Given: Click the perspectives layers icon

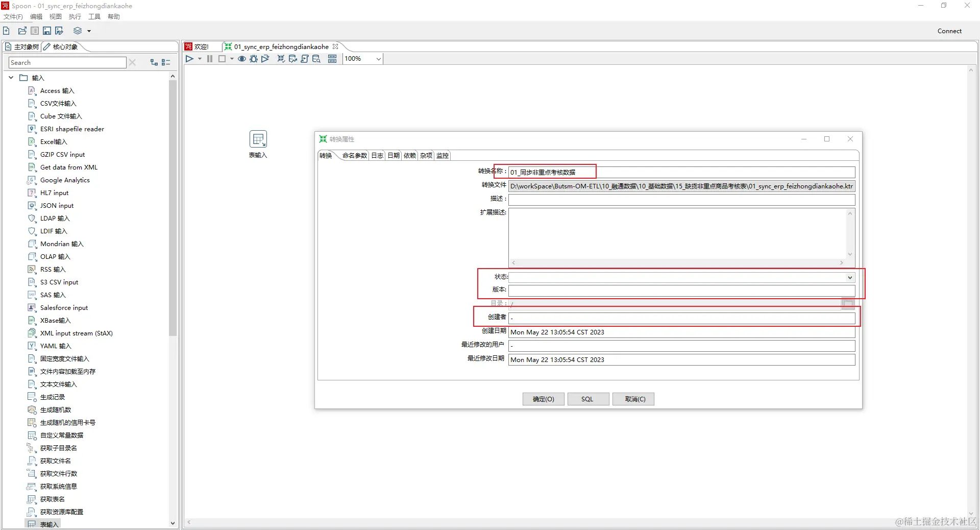Looking at the screenshot, I should coord(78,31).
